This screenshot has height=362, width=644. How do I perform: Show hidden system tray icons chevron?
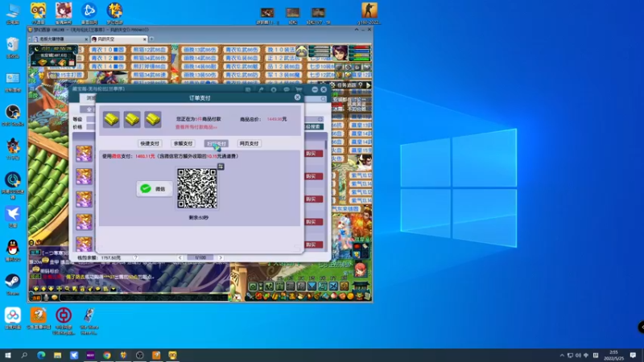click(x=562, y=356)
